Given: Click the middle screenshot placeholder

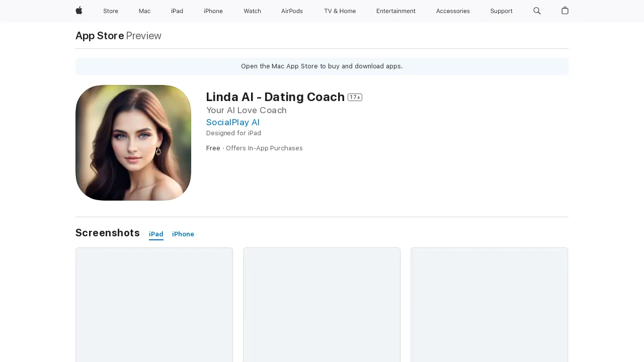Looking at the screenshot, I should [321, 304].
